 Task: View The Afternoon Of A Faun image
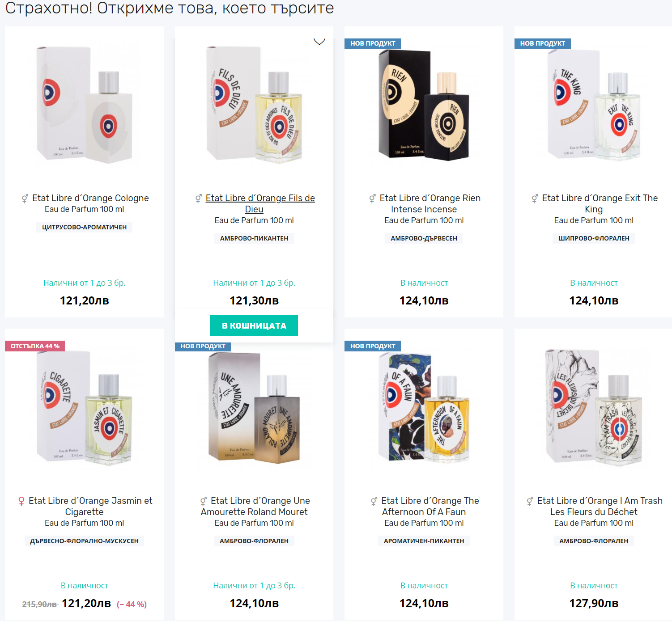click(x=424, y=408)
